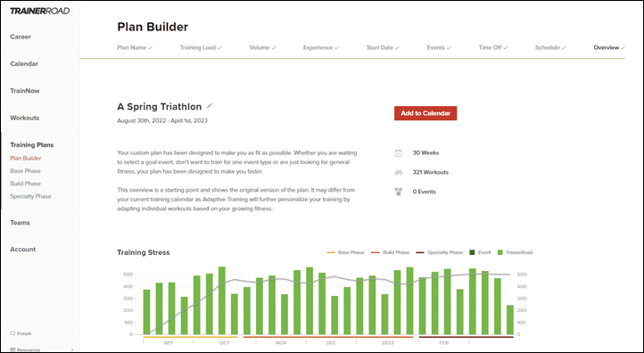Open the Training Plans sidebar section
The height and width of the screenshot is (353, 644).
tap(32, 145)
